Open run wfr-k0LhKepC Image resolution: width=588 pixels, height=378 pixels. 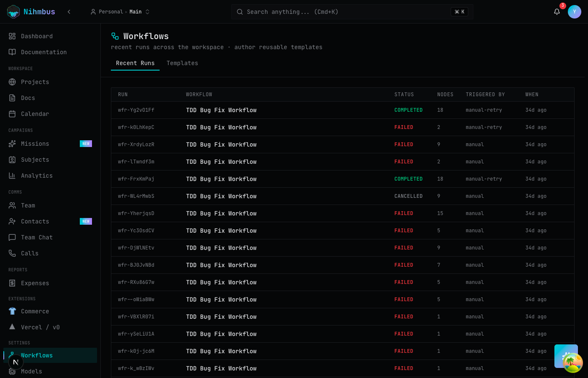point(342,127)
